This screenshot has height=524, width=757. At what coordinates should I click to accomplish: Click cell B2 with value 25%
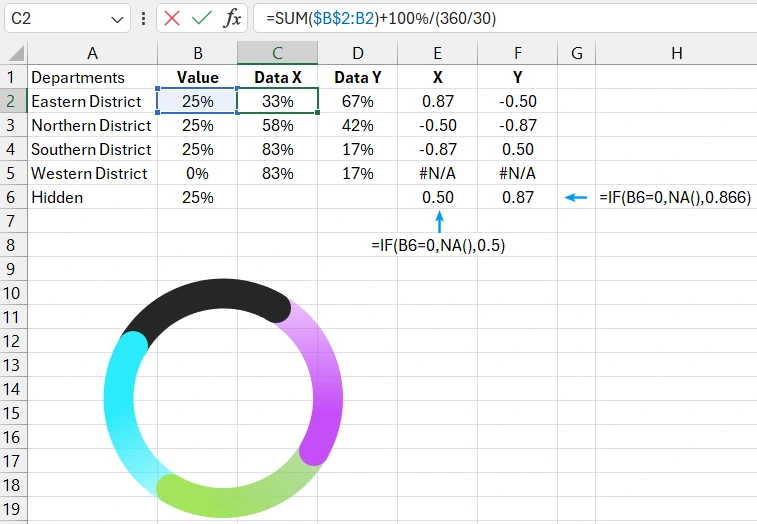click(x=197, y=101)
